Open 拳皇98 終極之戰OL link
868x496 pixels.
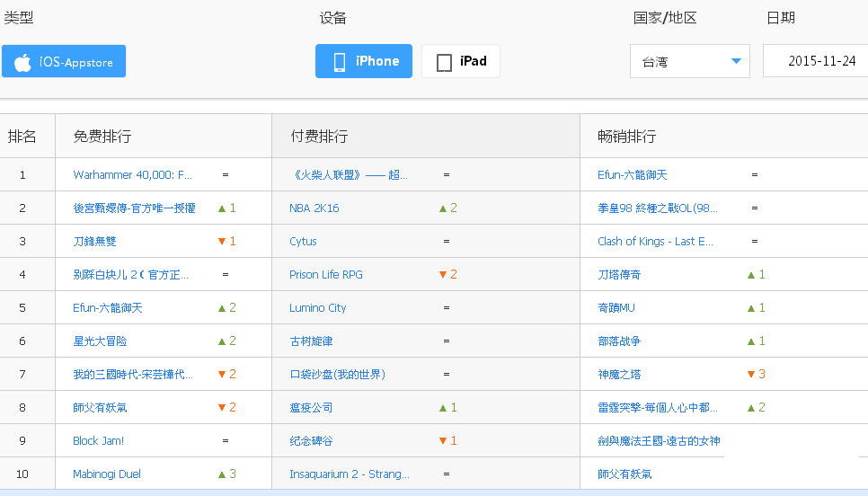pos(658,208)
